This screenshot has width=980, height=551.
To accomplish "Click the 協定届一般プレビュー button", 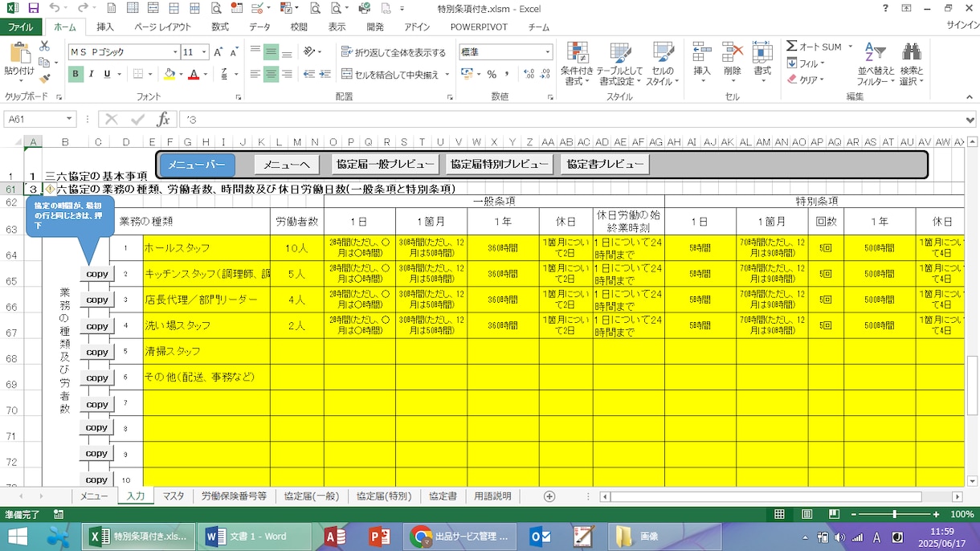I will tap(386, 165).
